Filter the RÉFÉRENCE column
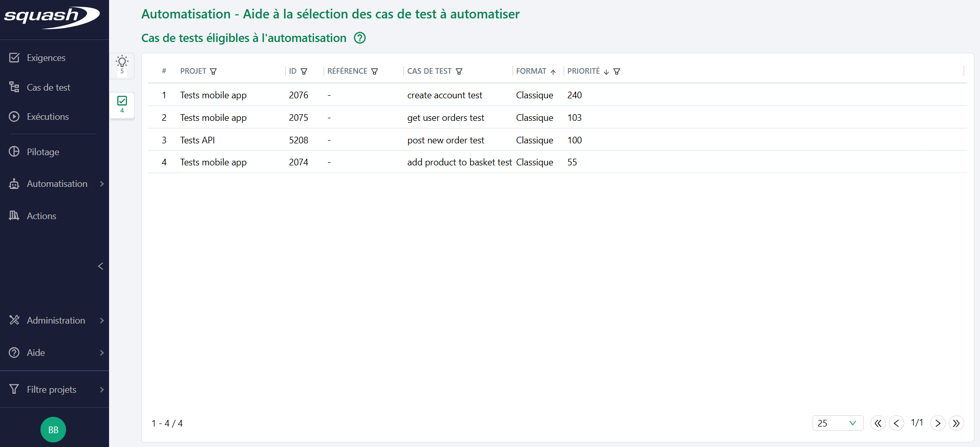The height and width of the screenshot is (447, 980). (375, 71)
